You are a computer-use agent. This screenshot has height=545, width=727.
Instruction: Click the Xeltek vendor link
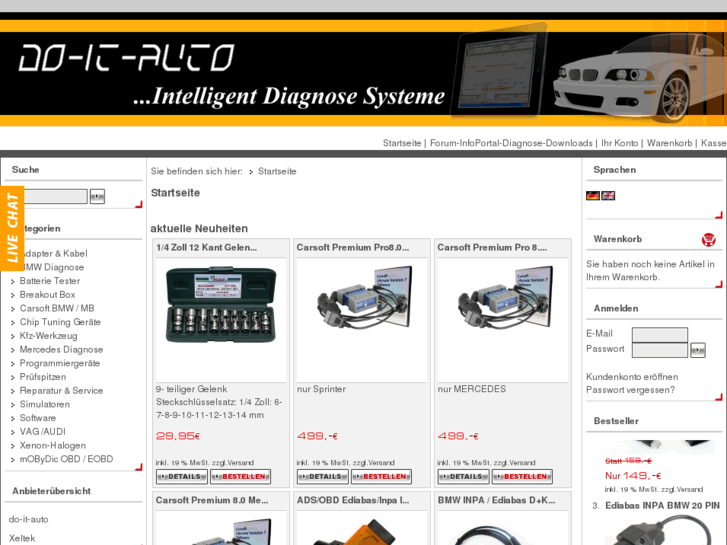22,538
